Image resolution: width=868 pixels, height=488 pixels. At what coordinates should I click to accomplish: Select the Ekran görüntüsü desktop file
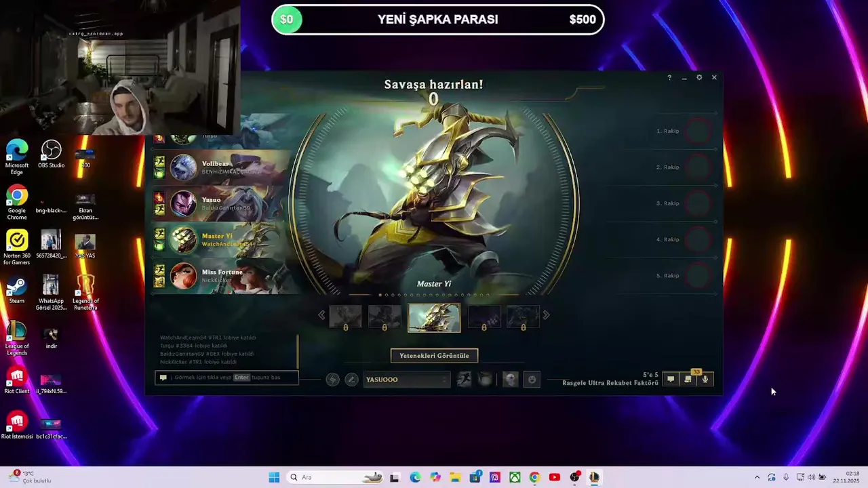(85, 205)
